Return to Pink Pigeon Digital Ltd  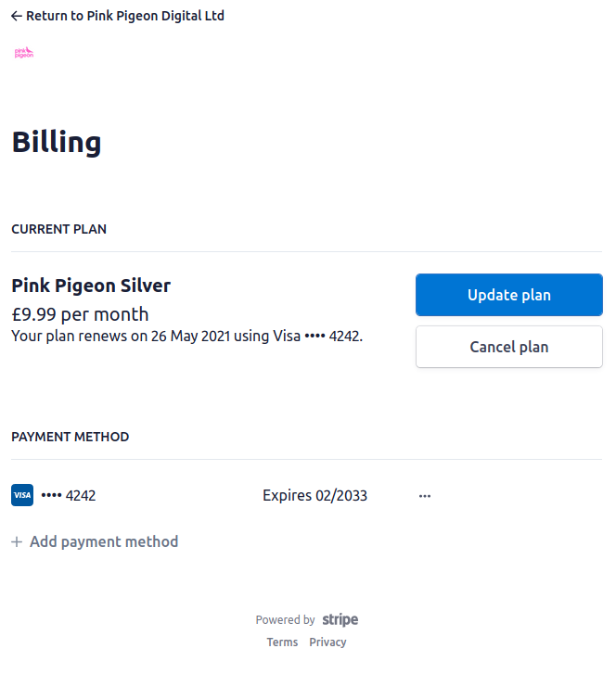pyautogui.click(x=118, y=16)
